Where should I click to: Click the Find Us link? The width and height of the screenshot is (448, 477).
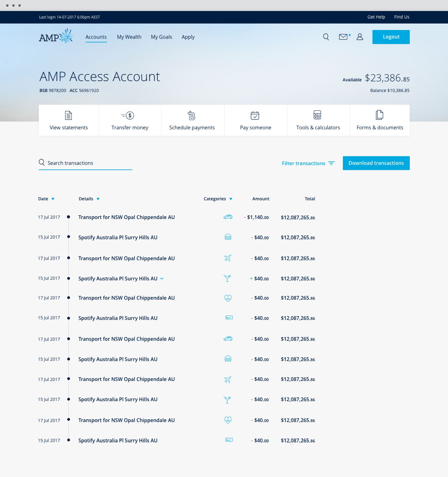(402, 17)
